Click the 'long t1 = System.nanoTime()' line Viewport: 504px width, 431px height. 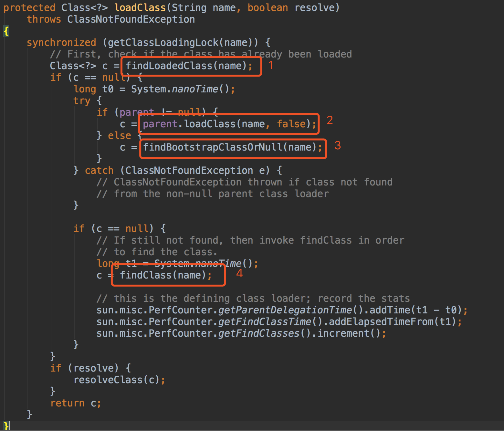coord(177,263)
